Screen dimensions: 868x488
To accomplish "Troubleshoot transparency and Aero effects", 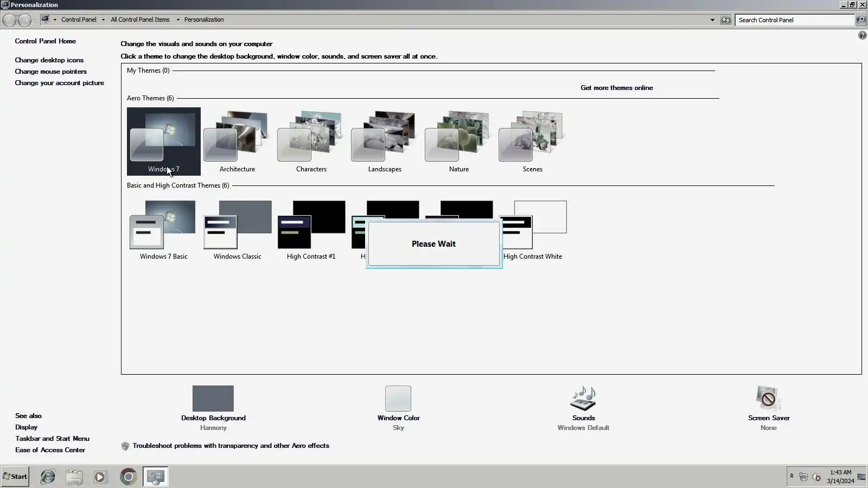I will click(x=231, y=446).
